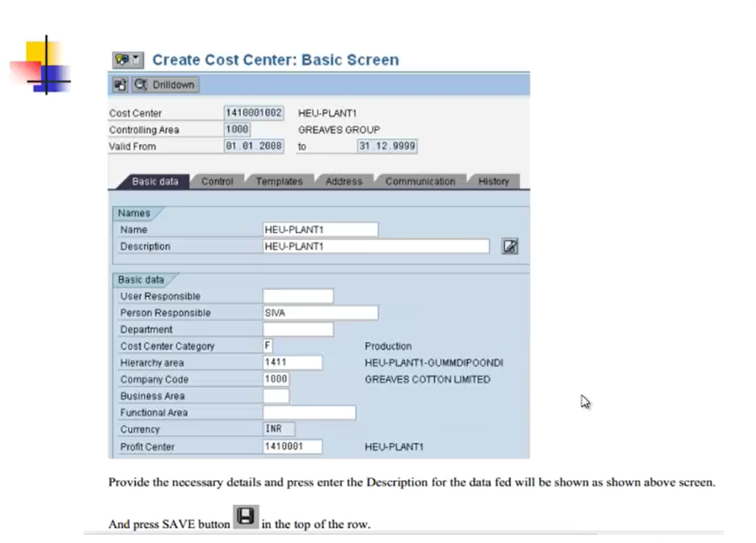Screen dimensions: 756x543
Task: Click the "GREAVES GROUP" controlling area text
Action: tap(339, 130)
